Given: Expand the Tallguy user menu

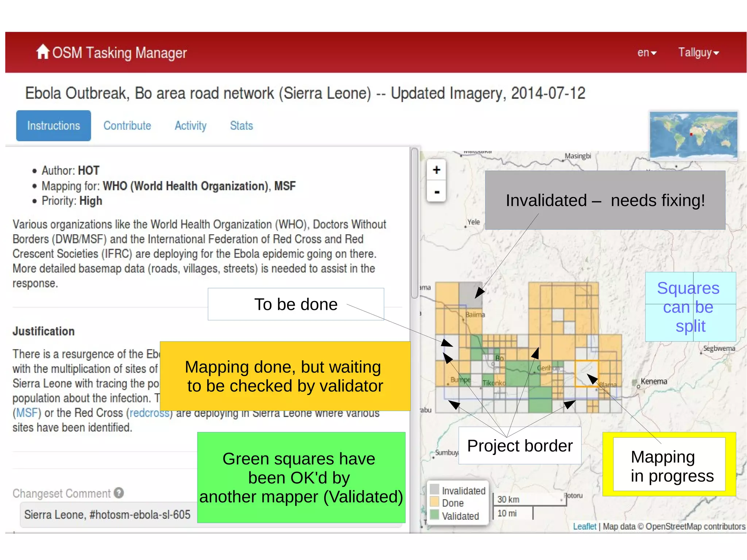Looking at the screenshot, I should pos(698,53).
